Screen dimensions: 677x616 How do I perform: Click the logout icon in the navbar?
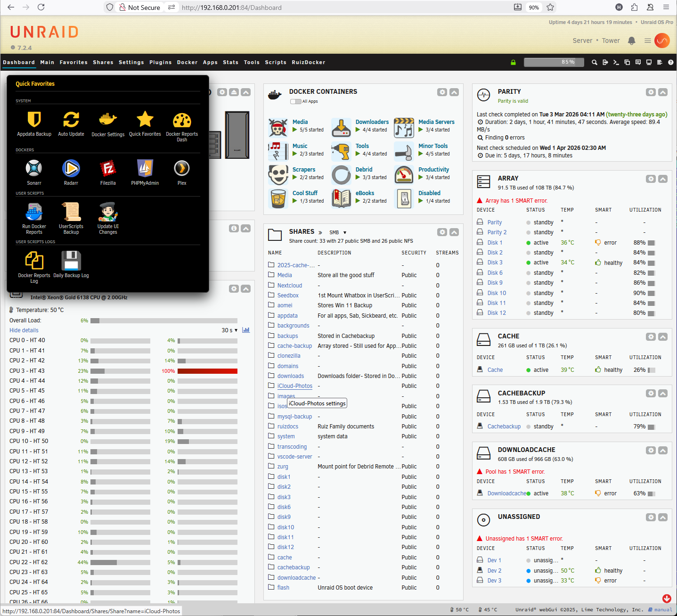(605, 62)
